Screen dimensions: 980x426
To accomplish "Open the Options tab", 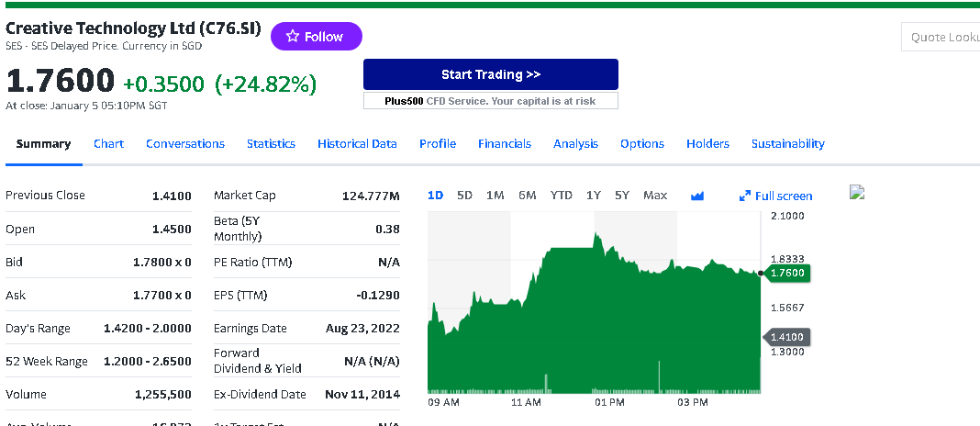I will pos(642,144).
